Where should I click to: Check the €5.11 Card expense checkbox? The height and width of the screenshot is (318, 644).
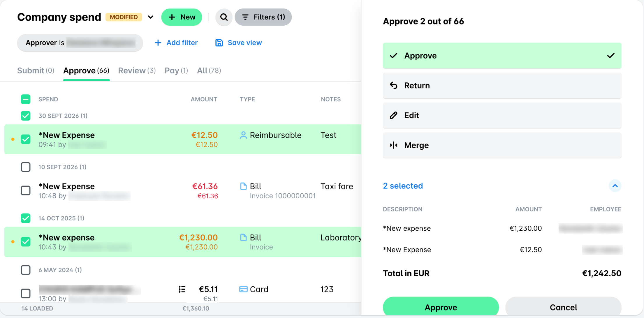(26, 293)
